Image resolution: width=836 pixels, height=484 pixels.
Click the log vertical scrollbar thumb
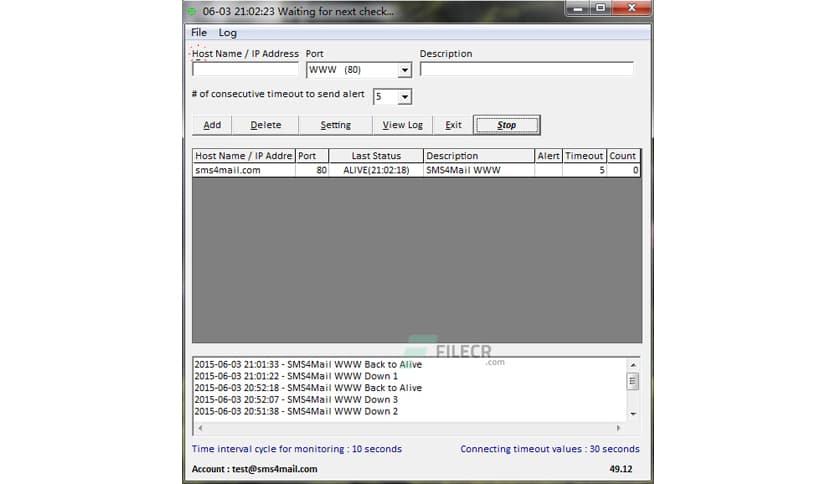point(633,381)
